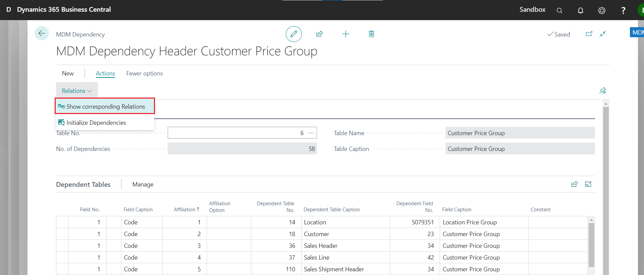
Task: Click the Initialize Dependencies icon
Action: (x=61, y=122)
